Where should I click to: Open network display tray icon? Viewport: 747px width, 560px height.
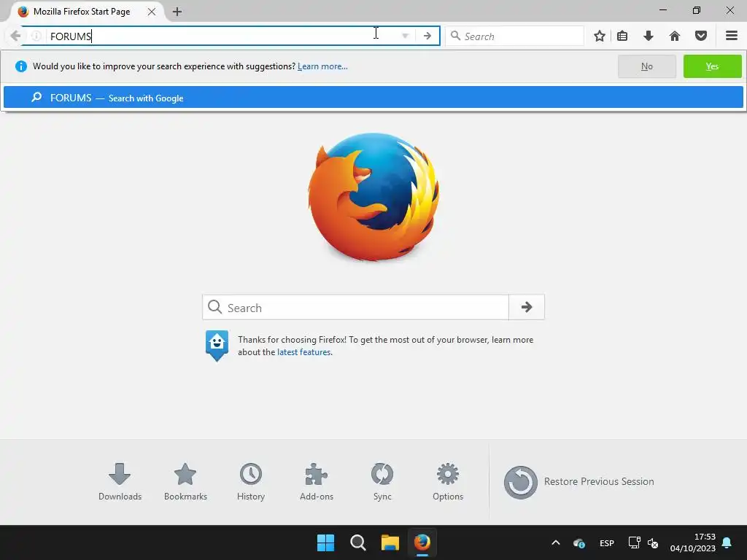[634, 542]
